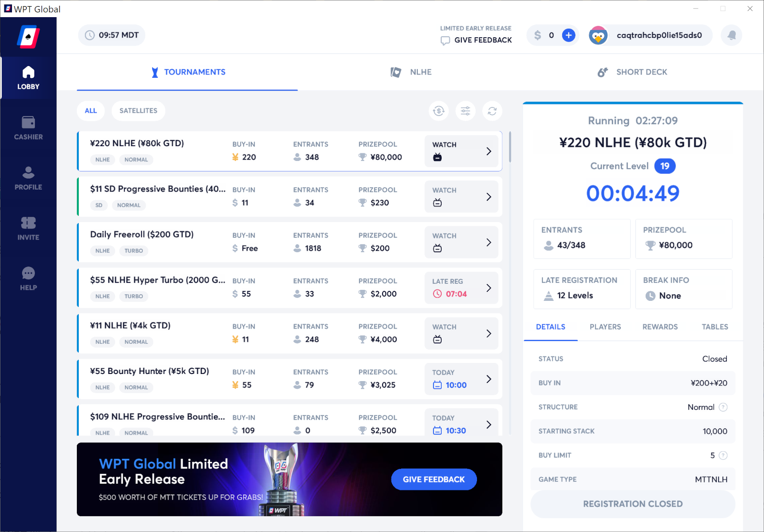Image resolution: width=764 pixels, height=532 pixels.
Task: Click the calendar icon next to 10:30
Action: coord(437,431)
